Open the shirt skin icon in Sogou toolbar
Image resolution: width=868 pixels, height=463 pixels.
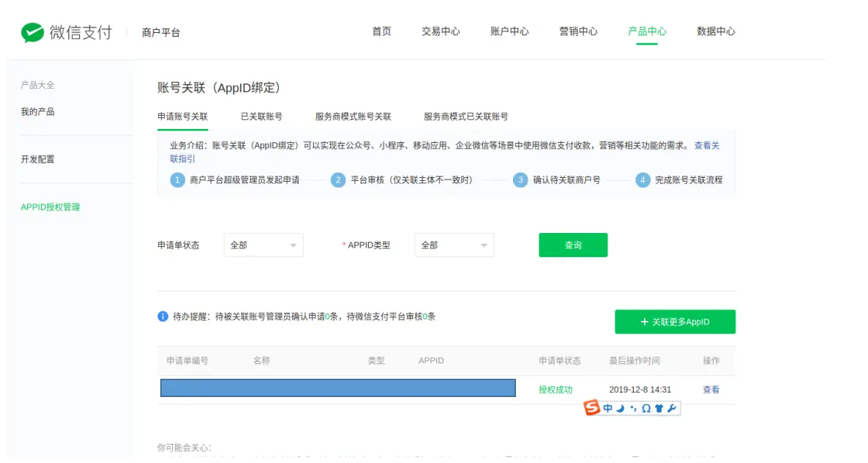click(659, 409)
